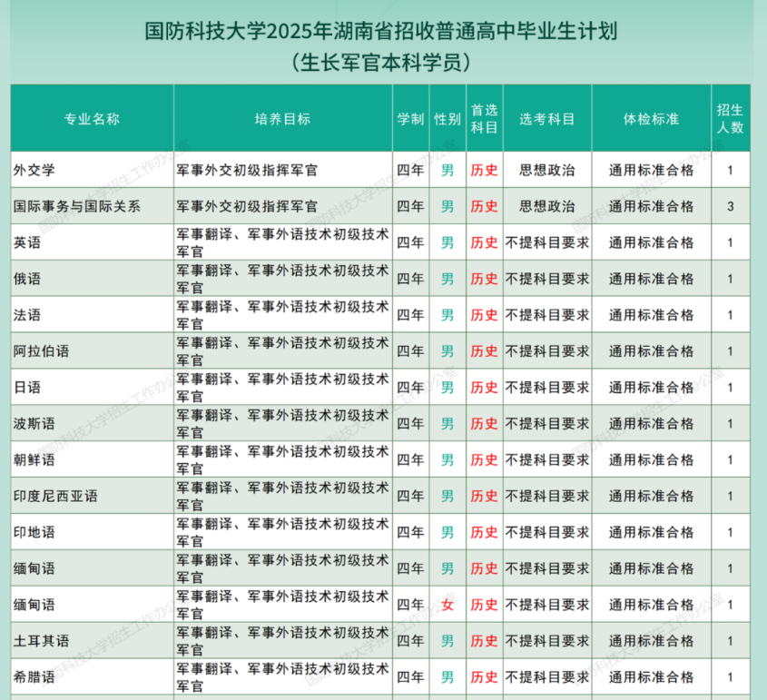Image resolution: width=767 pixels, height=700 pixels.
Task: Select the 学制 column header
Action: tap(411, 117)
